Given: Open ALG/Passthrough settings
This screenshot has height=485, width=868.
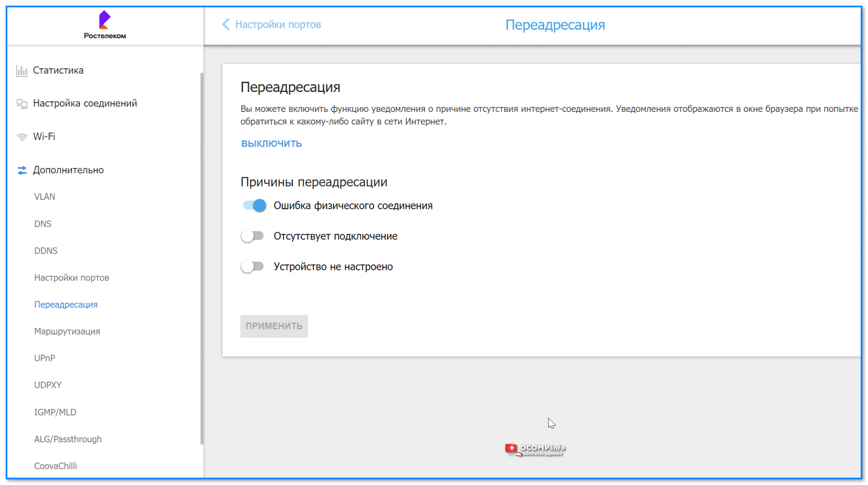Looking at the screenshot, I should [x=68, y=439].
